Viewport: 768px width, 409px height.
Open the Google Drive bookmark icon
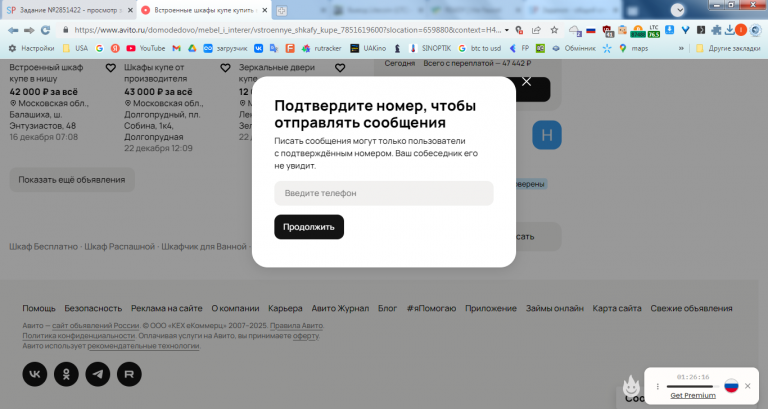pyautogui.click(x=192, y=48)
